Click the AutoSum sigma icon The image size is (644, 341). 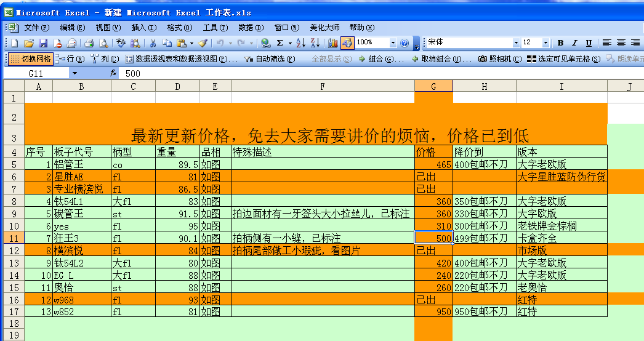[280, 43]
